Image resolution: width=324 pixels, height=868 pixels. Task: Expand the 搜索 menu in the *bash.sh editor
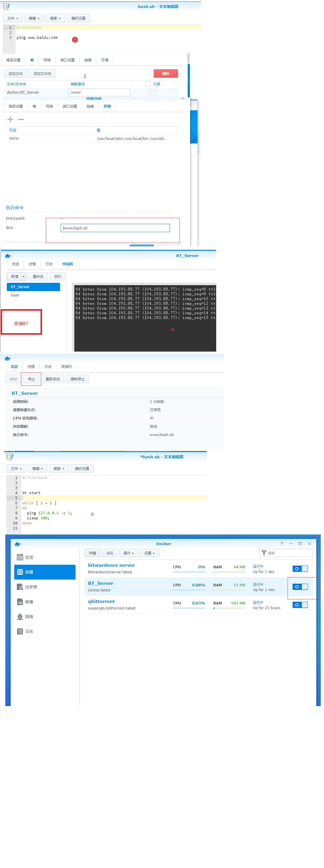pos(59,468)
